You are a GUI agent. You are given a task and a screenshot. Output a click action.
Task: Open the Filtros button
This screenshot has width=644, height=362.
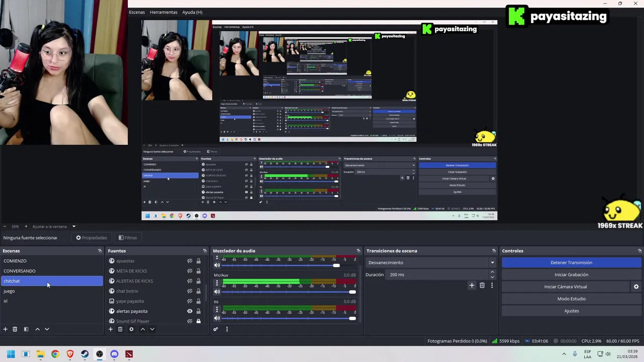tap(127, 238)
